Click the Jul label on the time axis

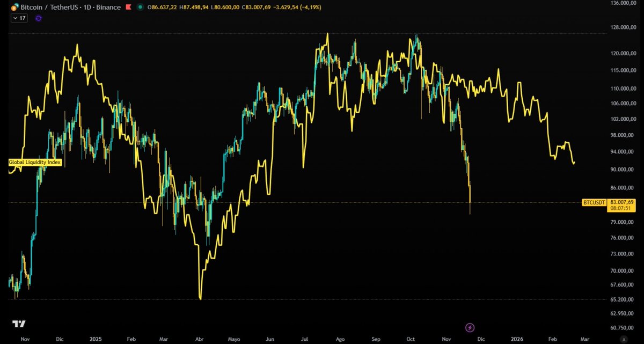(305, 339)
